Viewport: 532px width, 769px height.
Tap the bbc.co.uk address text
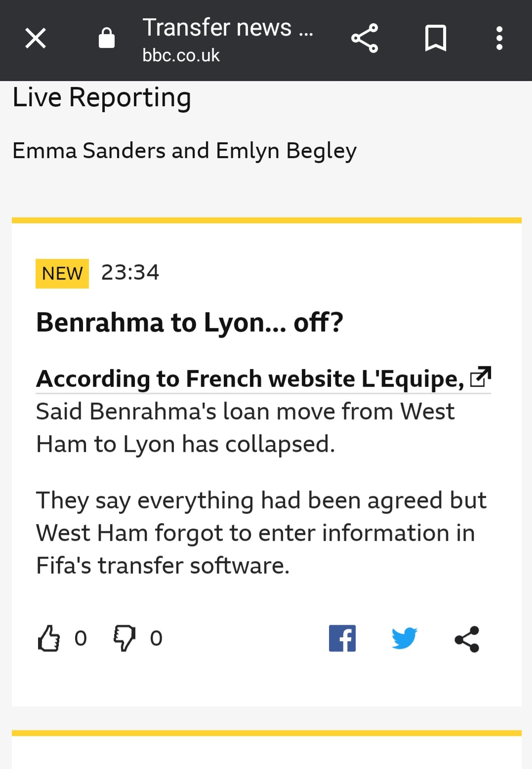(181, 55)
